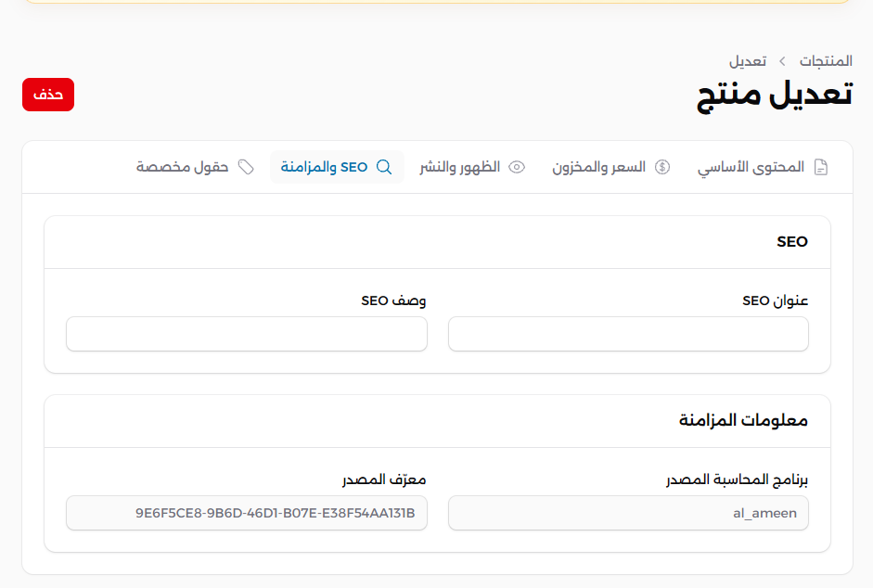
Task: Switch to المحتوى الأساسي tab
Action: 763,167
